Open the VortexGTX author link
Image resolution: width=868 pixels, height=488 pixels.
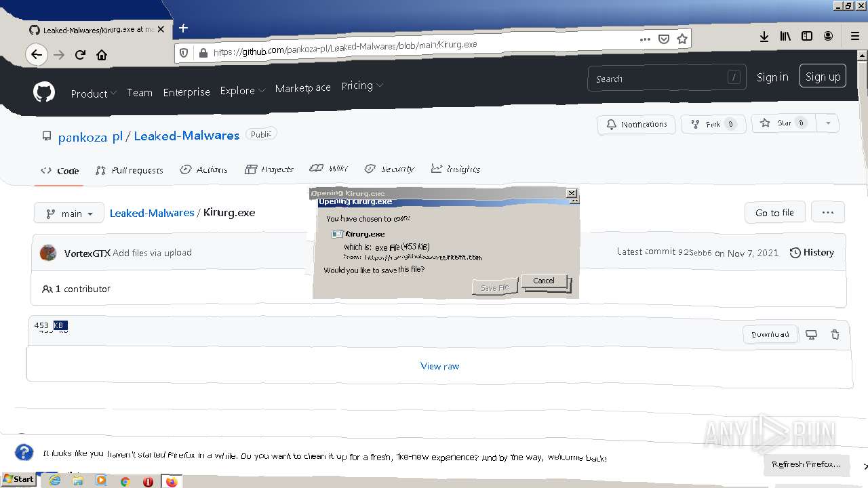point(87,253)
